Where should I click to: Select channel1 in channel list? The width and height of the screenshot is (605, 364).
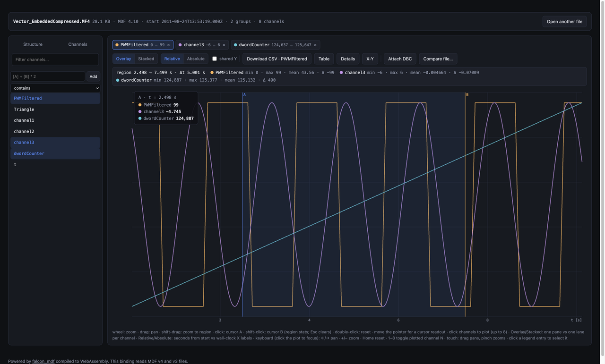[x=55, y=120]
